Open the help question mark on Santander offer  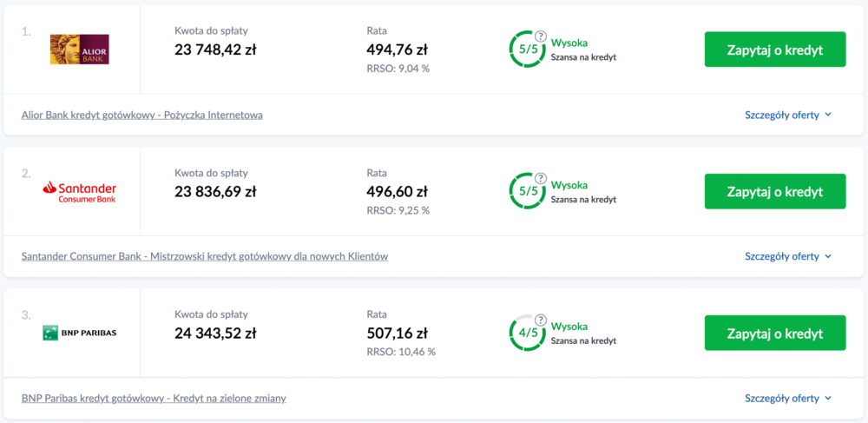[x=541, y=178]
